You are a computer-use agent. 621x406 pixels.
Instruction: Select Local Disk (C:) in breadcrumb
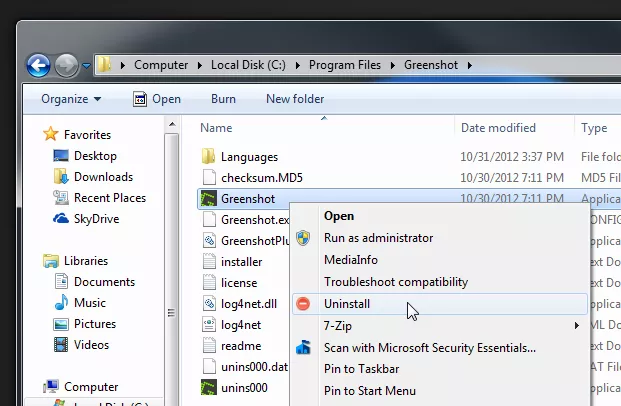point(248,65)
